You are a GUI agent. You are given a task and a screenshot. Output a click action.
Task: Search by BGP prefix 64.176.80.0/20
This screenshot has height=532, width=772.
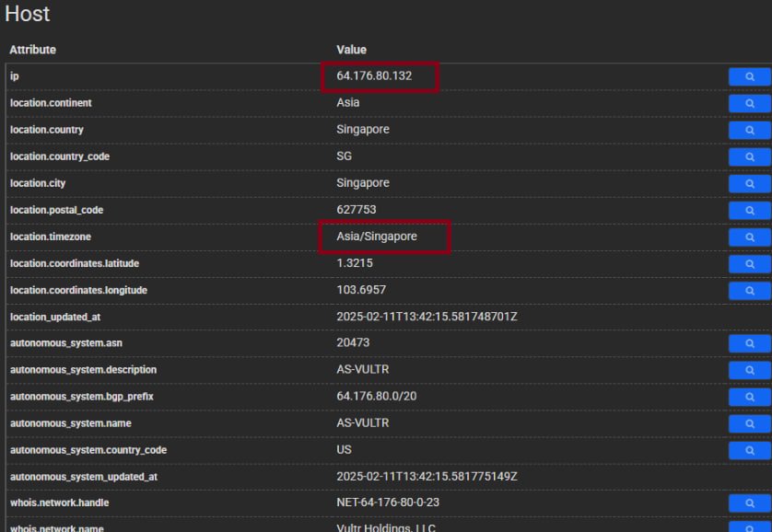tap(749, 397)
